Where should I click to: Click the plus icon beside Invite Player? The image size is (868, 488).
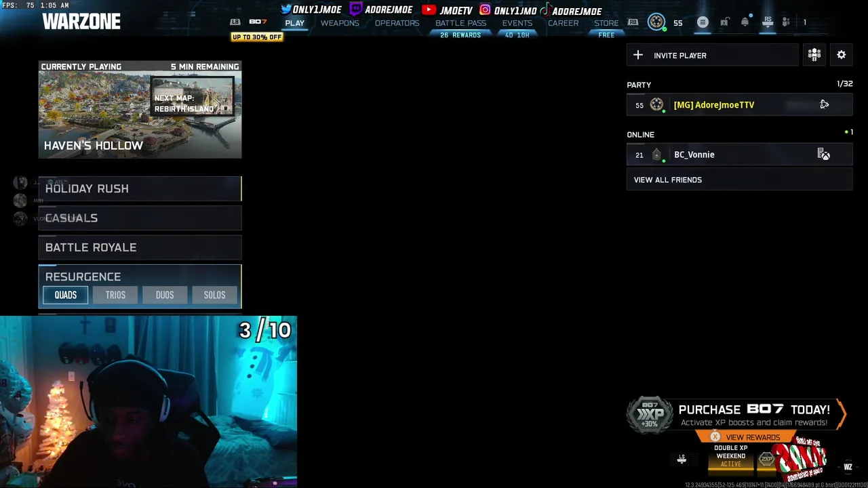click(x=638, y=55)
